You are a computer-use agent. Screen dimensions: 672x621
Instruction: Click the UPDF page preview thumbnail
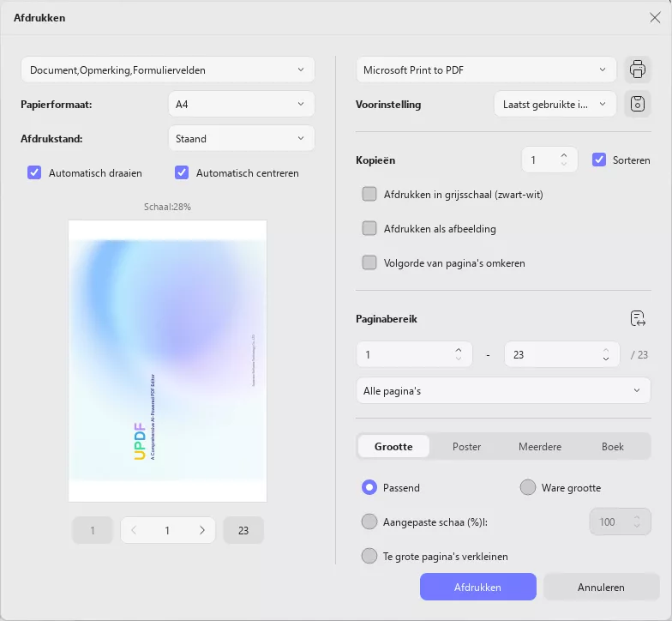[x=168, y=360]
